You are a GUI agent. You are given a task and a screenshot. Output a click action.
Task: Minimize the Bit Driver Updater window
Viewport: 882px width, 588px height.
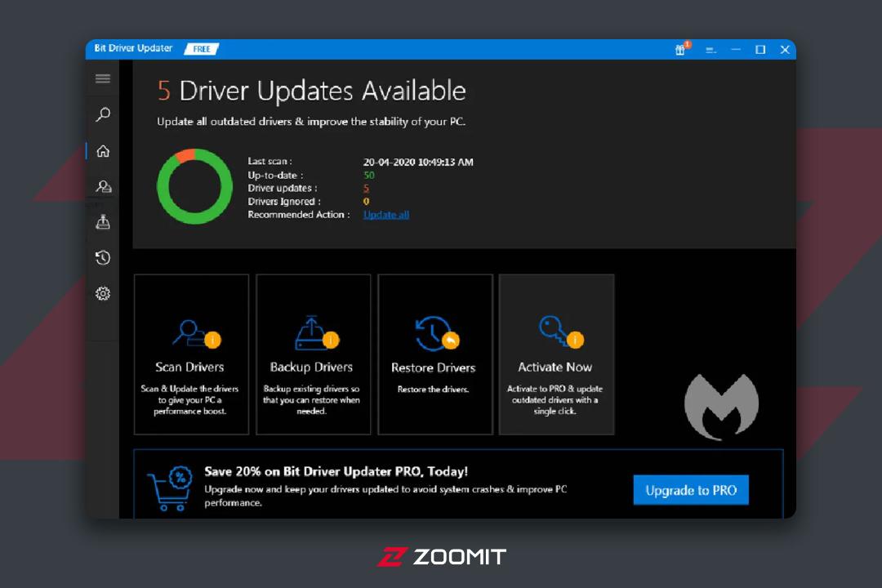(736, 50)
